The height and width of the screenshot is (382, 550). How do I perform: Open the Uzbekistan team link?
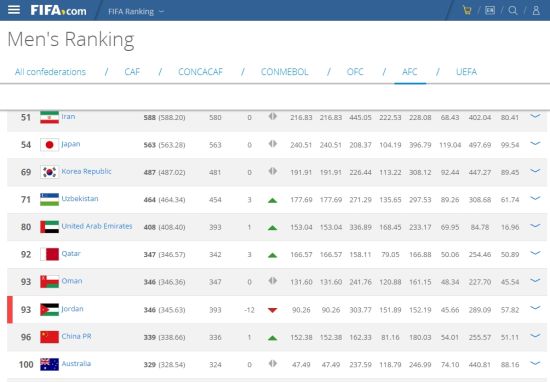tap(80, 199)
